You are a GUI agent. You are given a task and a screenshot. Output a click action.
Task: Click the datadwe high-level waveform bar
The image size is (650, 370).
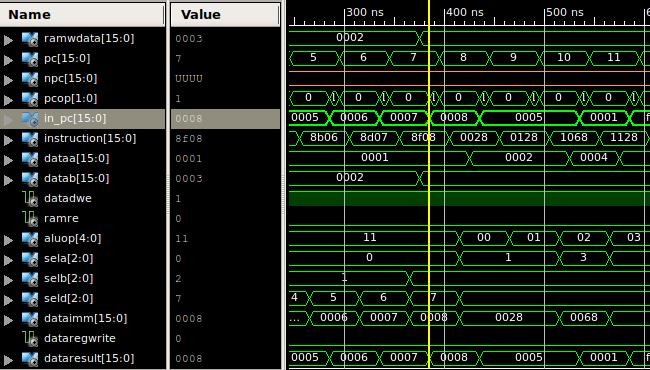(x=469, y=198)
